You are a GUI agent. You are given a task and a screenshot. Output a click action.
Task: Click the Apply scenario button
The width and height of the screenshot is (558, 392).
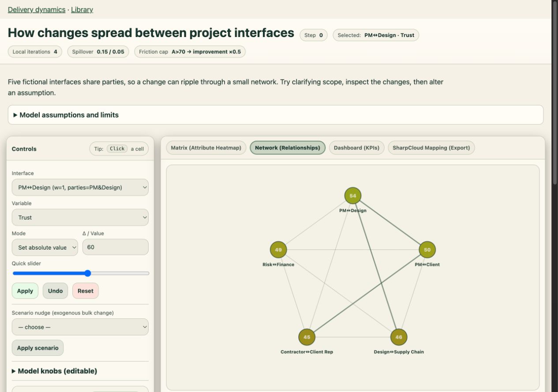coord(37,348)
